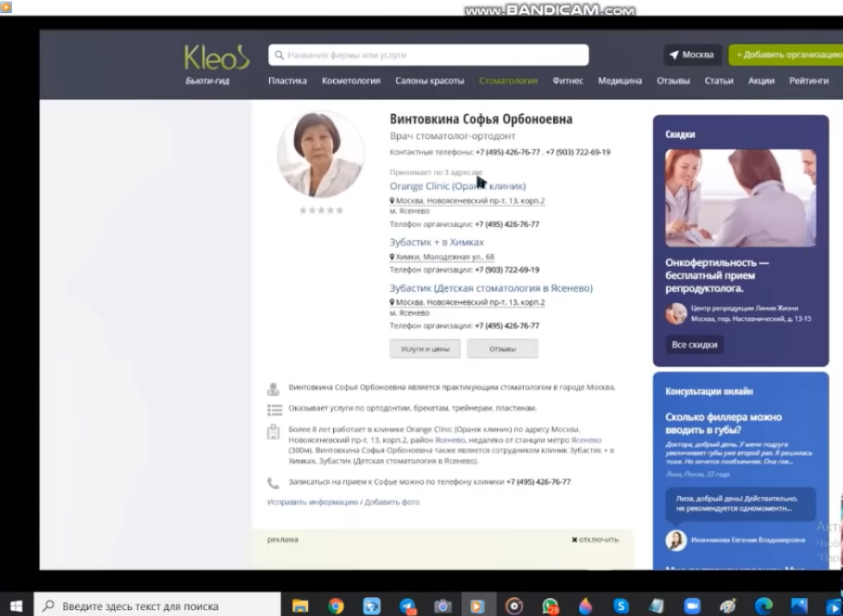Click the doctor icon beside the practicing dentist sentence

[274, 388]
